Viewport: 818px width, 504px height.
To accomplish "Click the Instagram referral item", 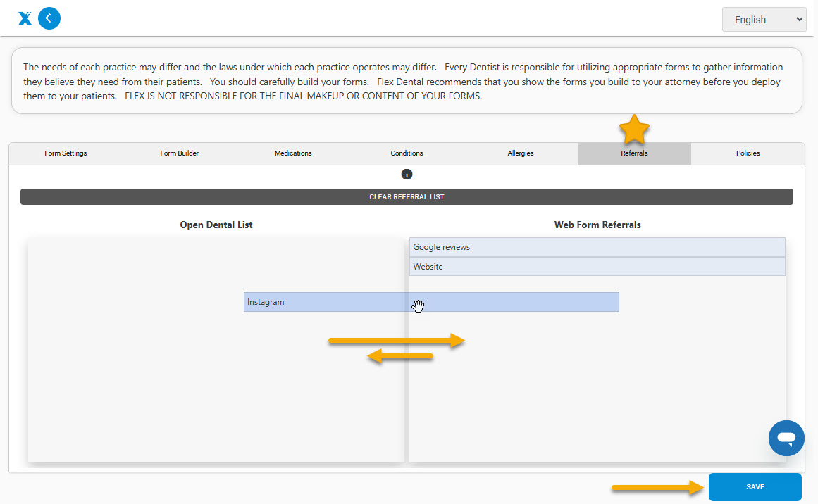I will pyautogui.click(x=431, y=302).
